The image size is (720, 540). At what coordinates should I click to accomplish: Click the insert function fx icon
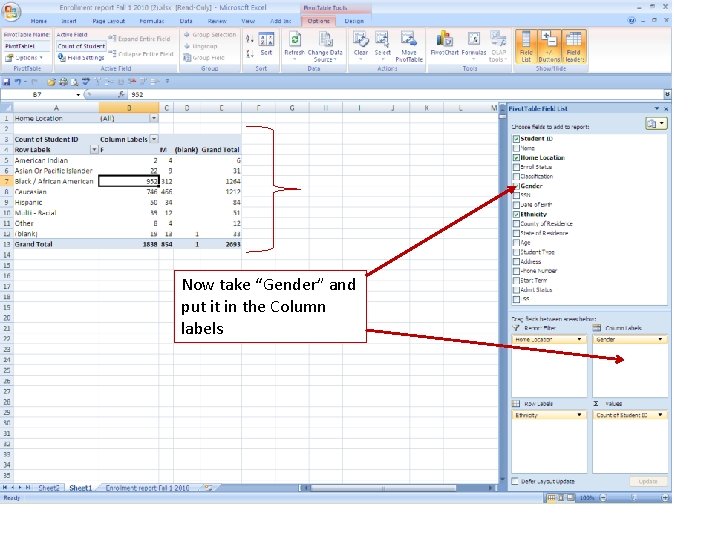121,94
